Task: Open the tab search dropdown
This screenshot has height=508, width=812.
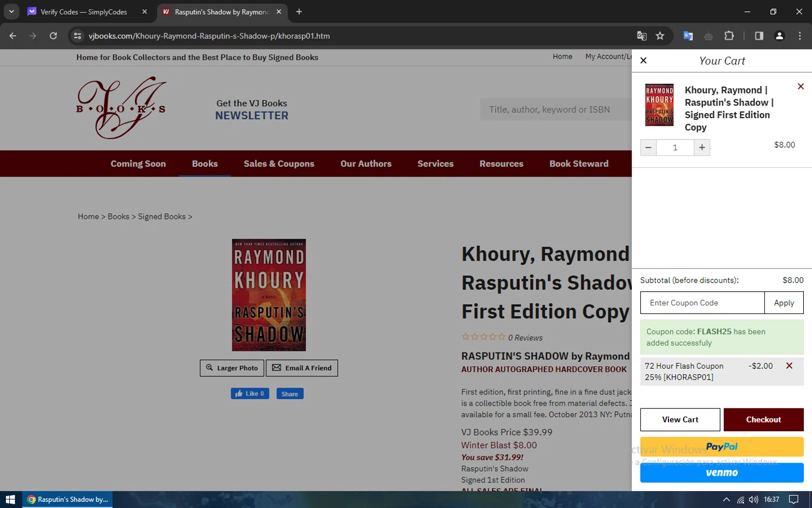Action: tap(11, 11)
